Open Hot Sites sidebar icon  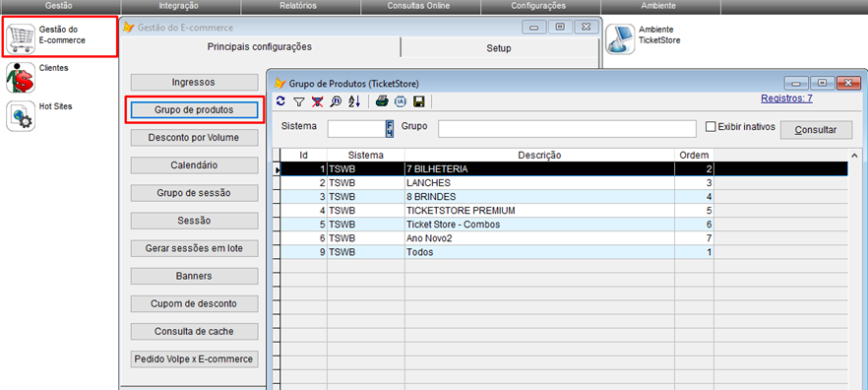[21, 116]
